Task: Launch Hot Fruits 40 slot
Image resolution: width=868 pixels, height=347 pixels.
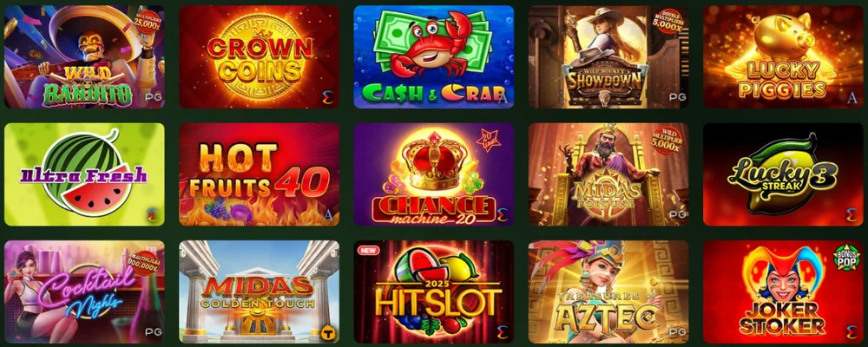Action: (259, 174)
